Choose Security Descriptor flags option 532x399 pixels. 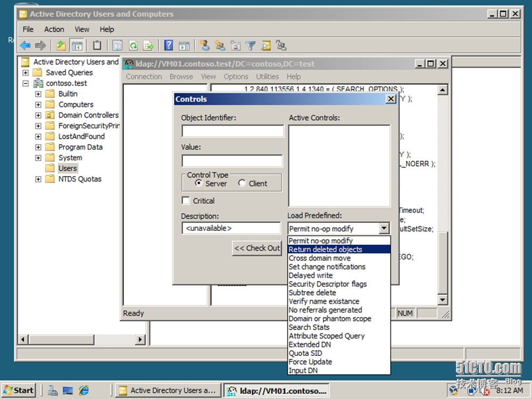[x=339, y=284]
